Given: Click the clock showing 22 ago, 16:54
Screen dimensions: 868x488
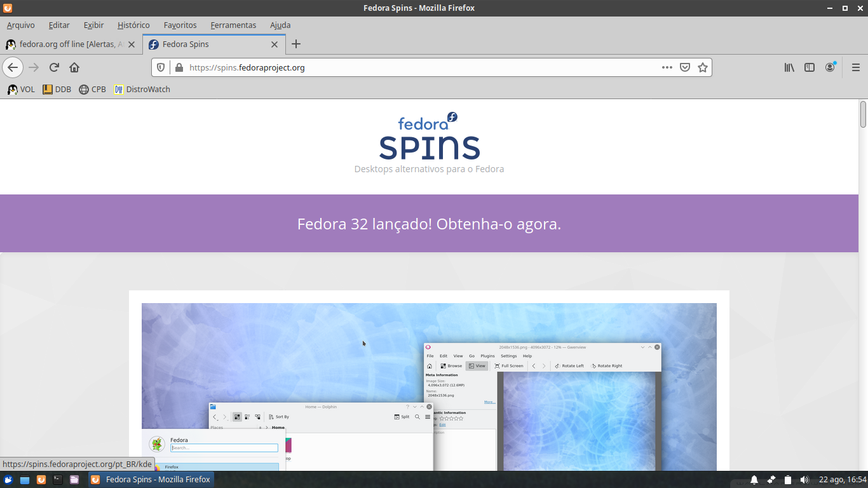Looking at the screenshot, I should click(x=843, y=480).
